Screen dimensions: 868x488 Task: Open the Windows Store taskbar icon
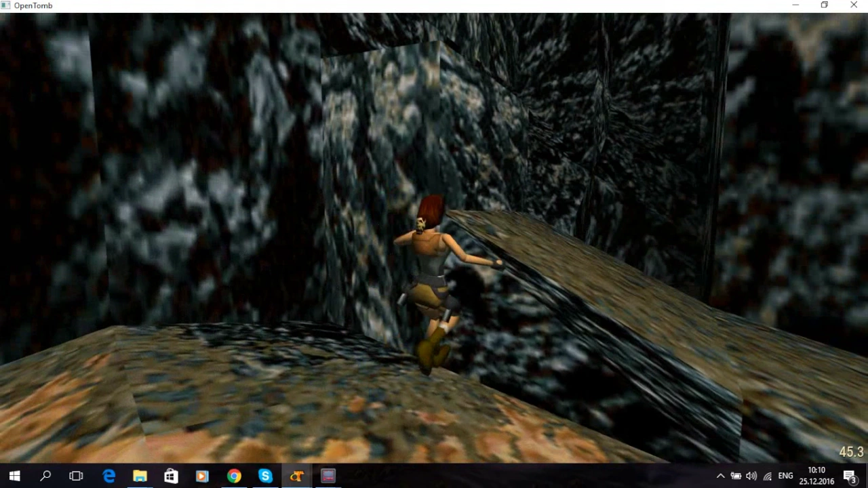171,476
